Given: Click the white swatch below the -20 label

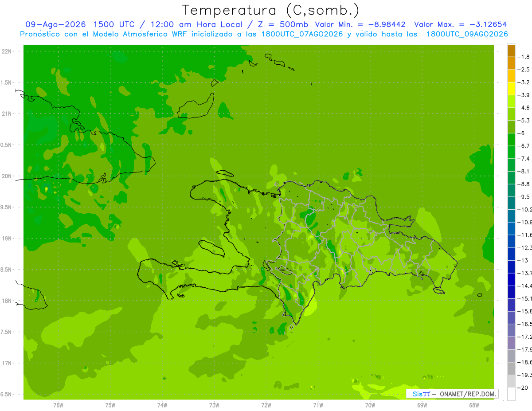Looking at the screenshot, I should [511, 394].
